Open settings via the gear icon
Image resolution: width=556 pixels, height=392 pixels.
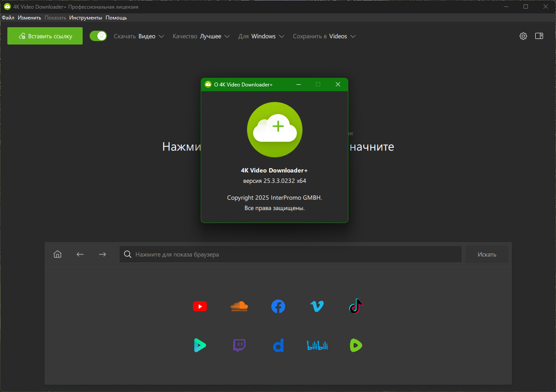pos(523,36)
